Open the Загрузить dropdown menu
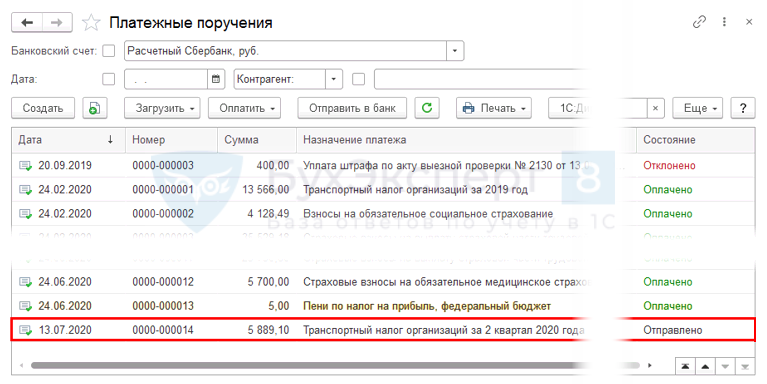Screen dimensions: 767x384 pos(162,108)
